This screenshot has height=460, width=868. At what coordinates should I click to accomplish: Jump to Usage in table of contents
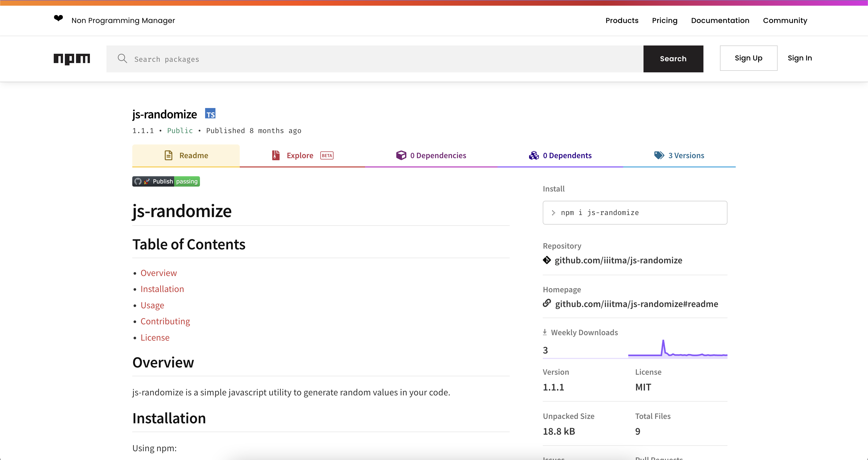(x=152, y=305)
